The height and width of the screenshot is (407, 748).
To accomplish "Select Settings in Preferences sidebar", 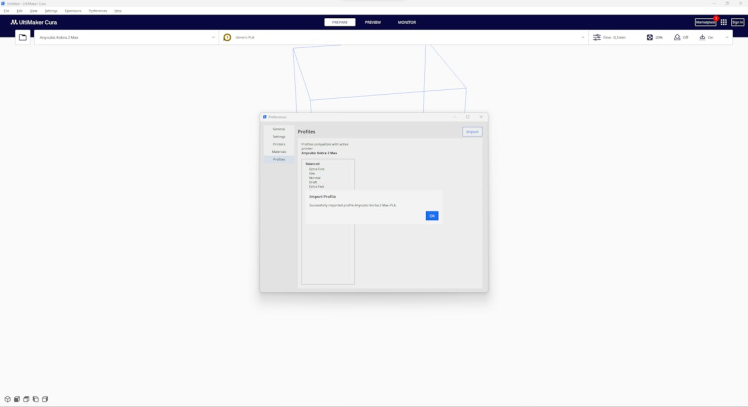I will tap(279, 136).
